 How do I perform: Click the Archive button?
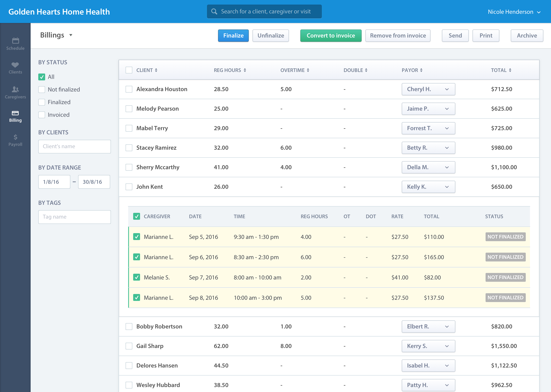pyautogui.click(x=527, y=35)
